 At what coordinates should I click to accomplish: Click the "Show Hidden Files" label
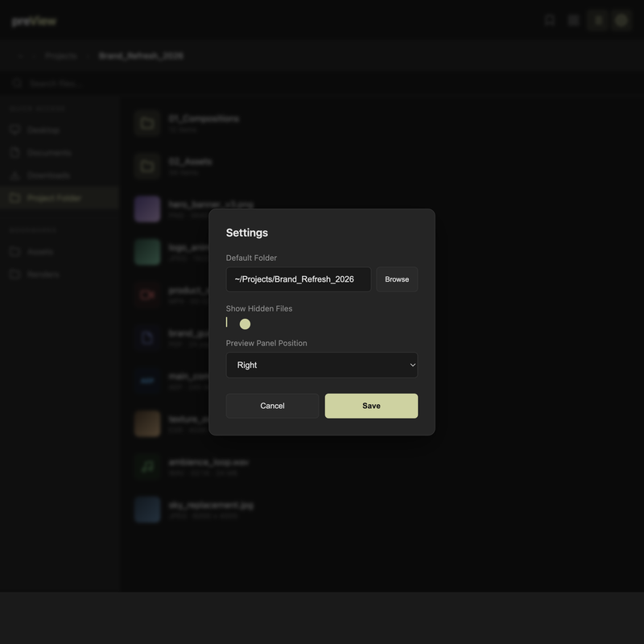coord(259,308)
